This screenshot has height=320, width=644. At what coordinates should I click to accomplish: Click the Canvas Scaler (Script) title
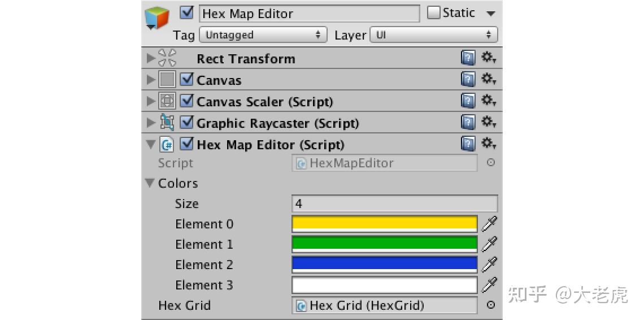[264, 102]
